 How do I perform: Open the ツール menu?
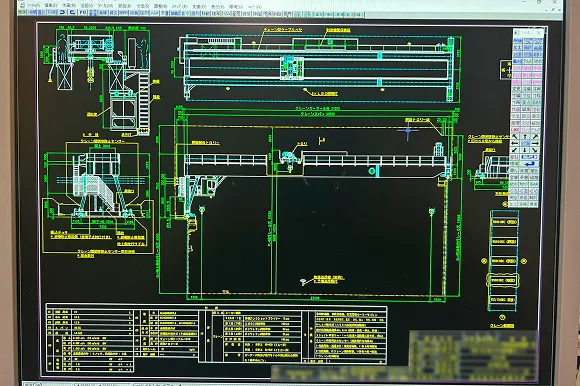click(x=105, y=6)
